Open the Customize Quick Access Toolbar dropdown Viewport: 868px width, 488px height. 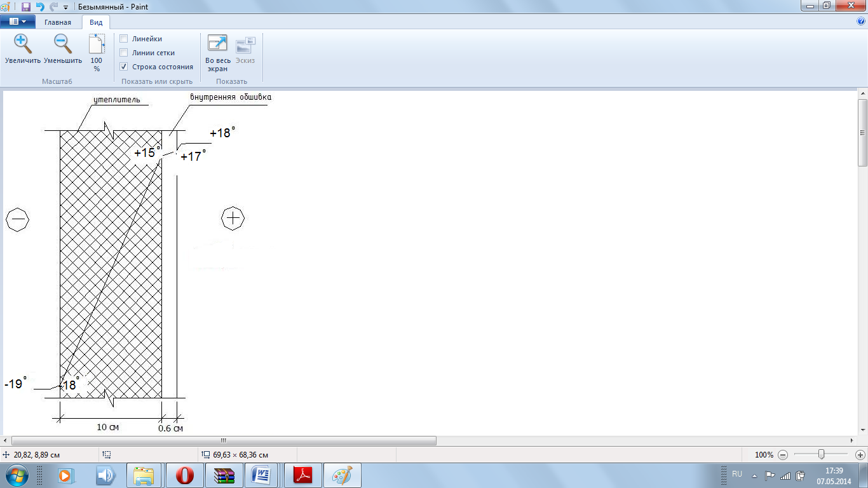[x=65, y=7]
